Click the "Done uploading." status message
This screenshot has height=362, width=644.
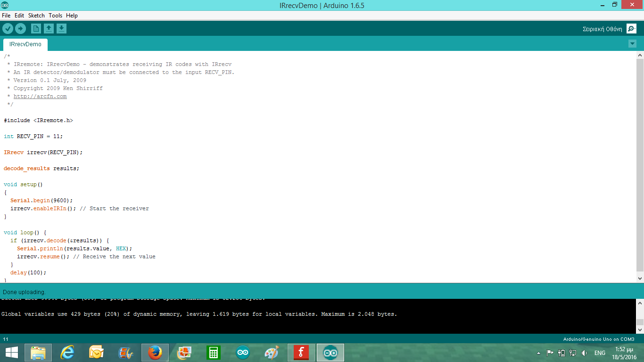coord(24,292)
